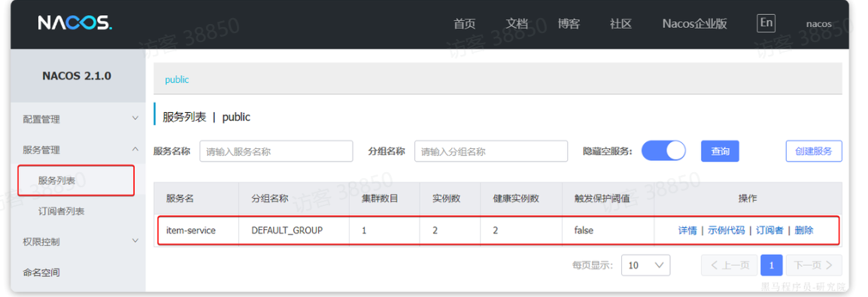Click the 上一页 previous page button
The height and width of the screenshot is (297, 868).
(730, 265)
